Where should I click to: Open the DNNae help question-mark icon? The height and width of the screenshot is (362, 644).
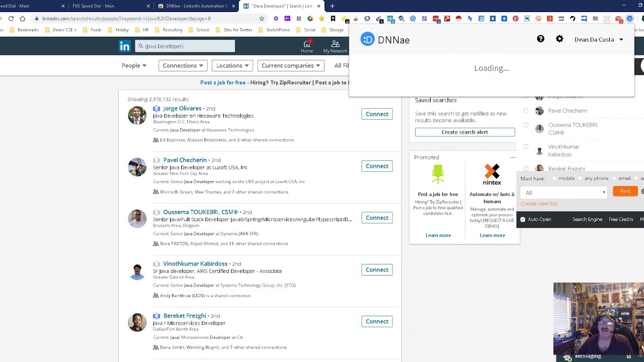[540, 39]
